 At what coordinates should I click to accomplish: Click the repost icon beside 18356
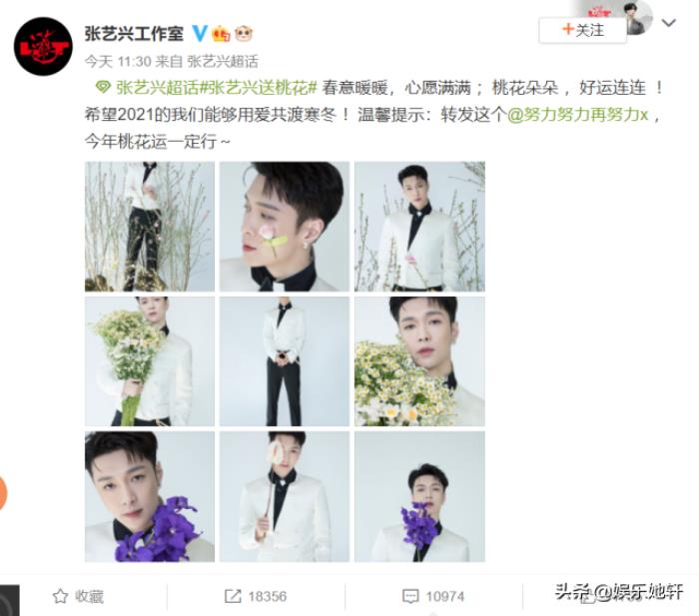click(x=233, y=596)
